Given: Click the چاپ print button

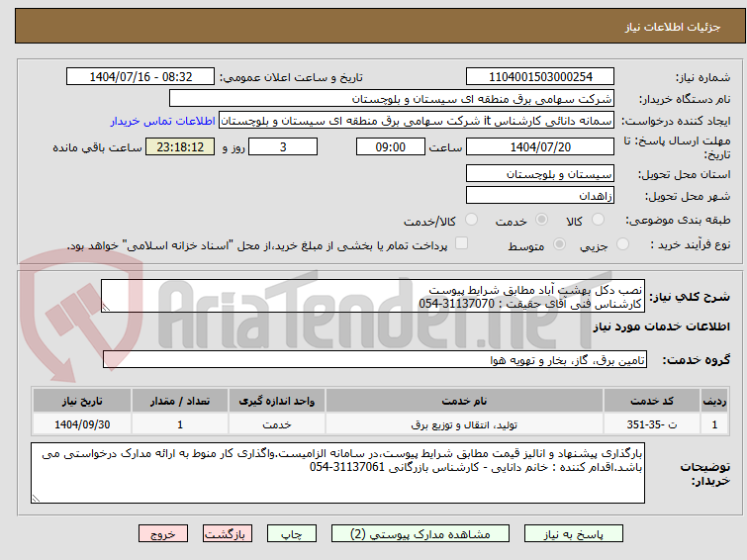Looking at the screenshot, I should tap(292, 534).
